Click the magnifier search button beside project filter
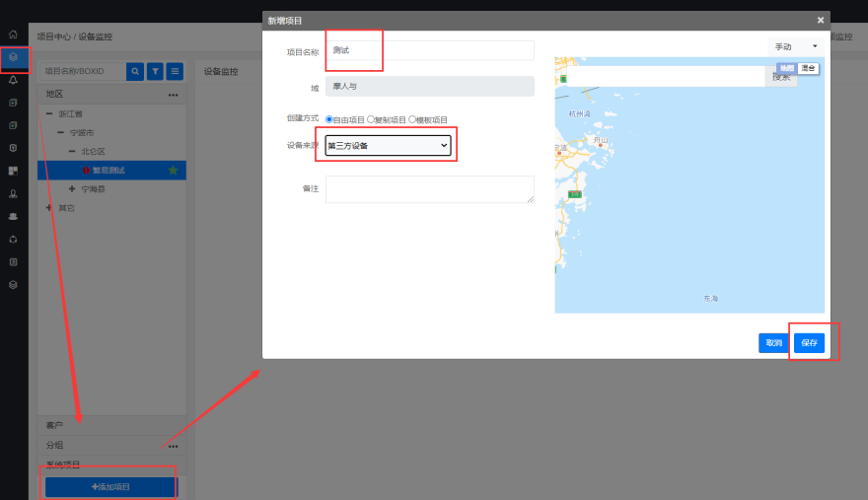 135,71
